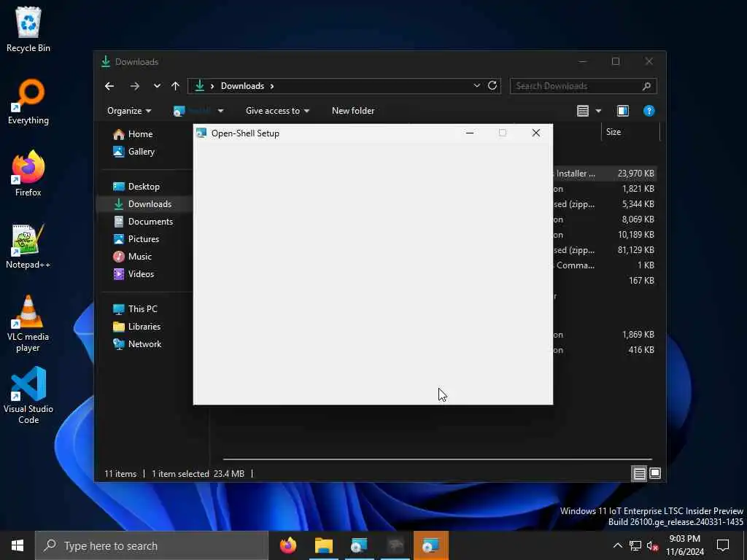Open Firefox from the taskbar

pyautogui.click(x=288, y=545)
